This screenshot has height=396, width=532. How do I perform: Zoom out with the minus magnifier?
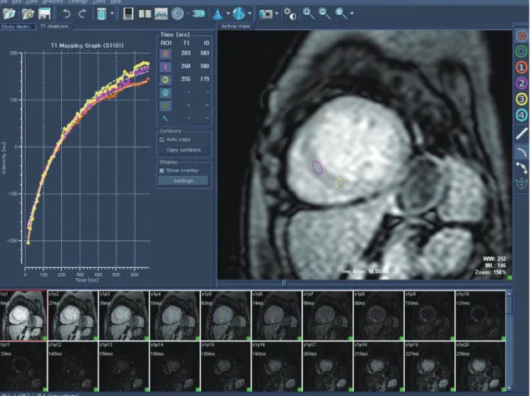325,13
